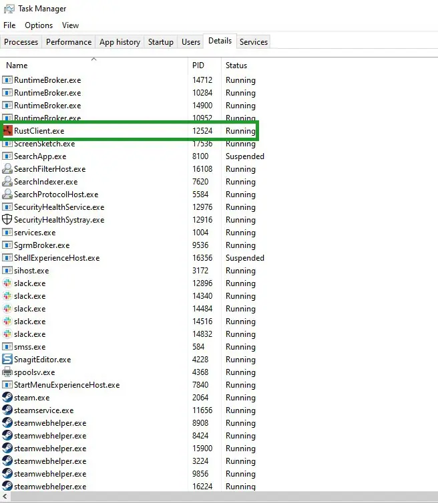The image size is (438, 504).
Task: Open the View menu
Action: tap(70, 25)
